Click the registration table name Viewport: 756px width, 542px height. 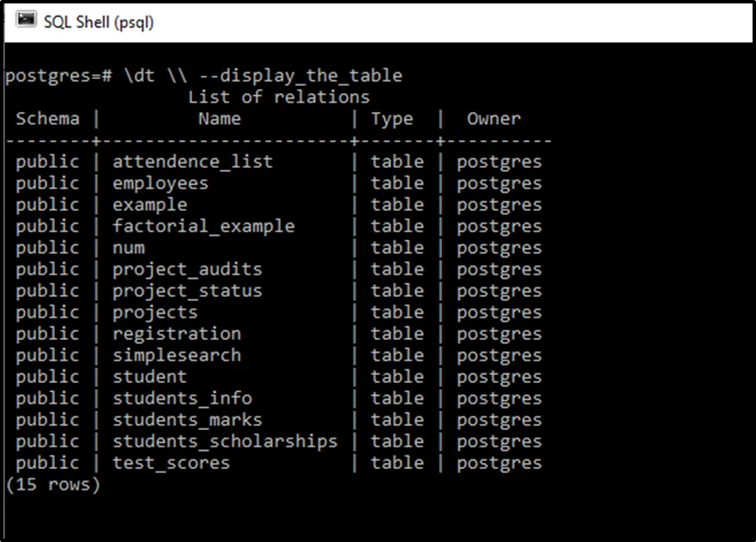point(177,334)
